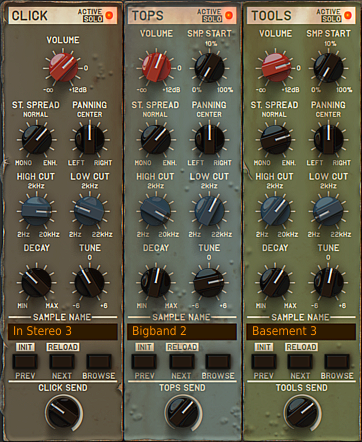
Task: Click the TOOLS SEND knob
Action: point(302,413)
